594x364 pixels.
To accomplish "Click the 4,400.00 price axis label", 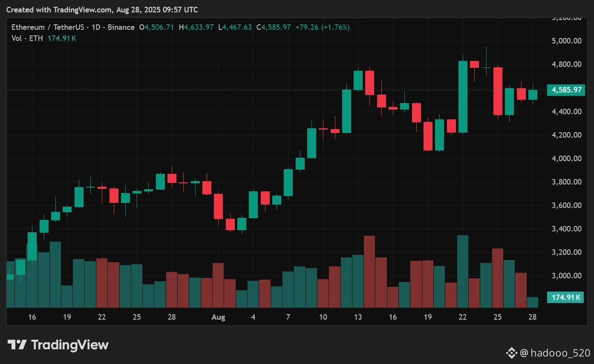I will [x=566, y=112].
